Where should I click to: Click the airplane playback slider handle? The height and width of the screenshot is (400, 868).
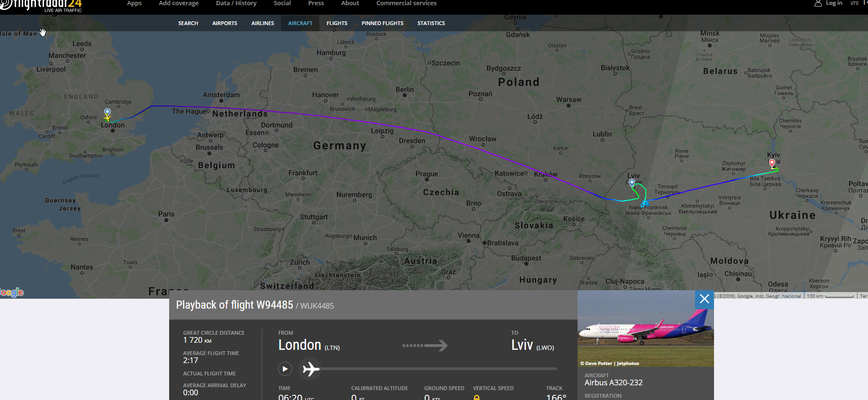[311, 369]
